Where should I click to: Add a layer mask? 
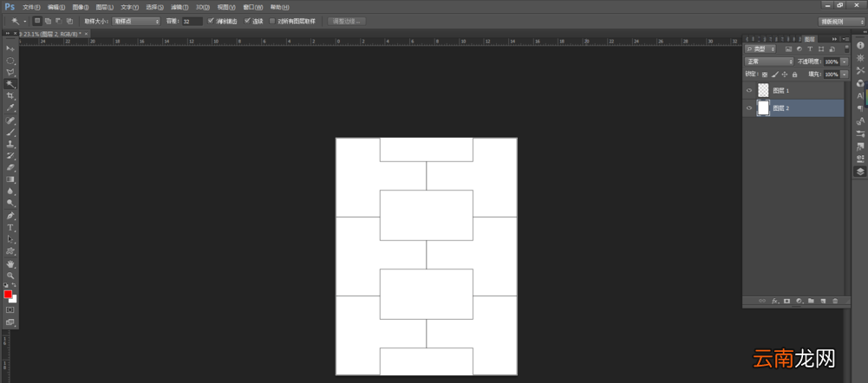pos(786,301)
